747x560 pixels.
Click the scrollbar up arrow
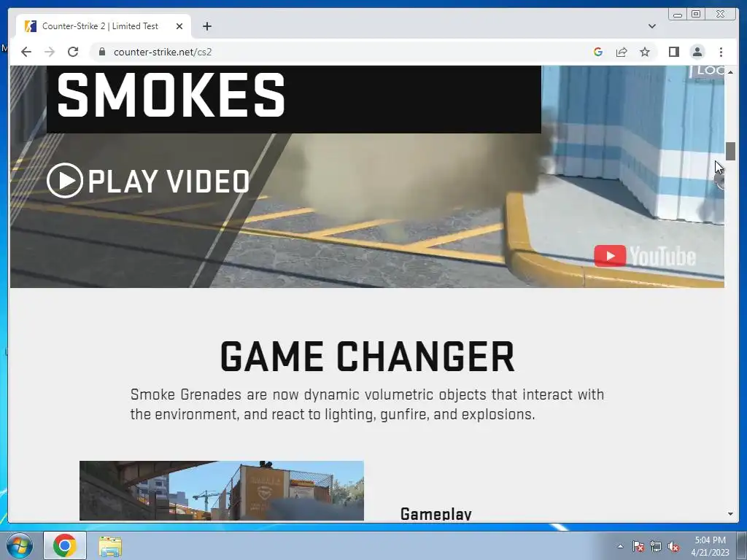tap(730, 71)
